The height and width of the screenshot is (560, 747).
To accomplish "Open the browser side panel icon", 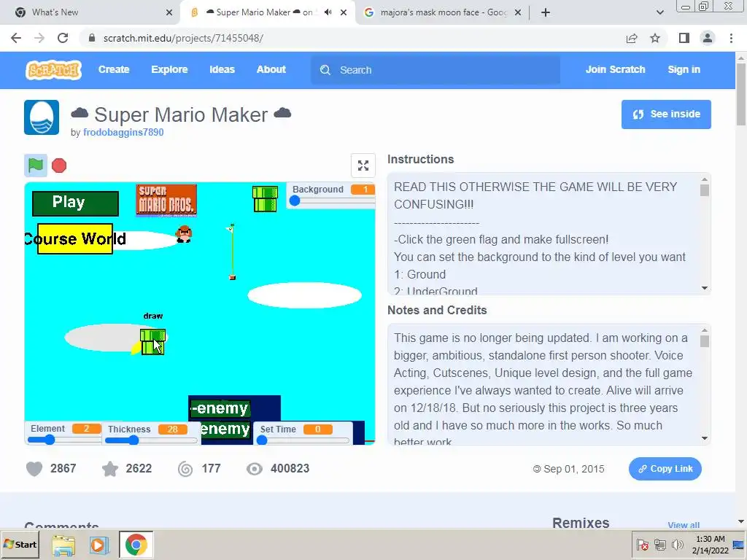I will [684, 38].
